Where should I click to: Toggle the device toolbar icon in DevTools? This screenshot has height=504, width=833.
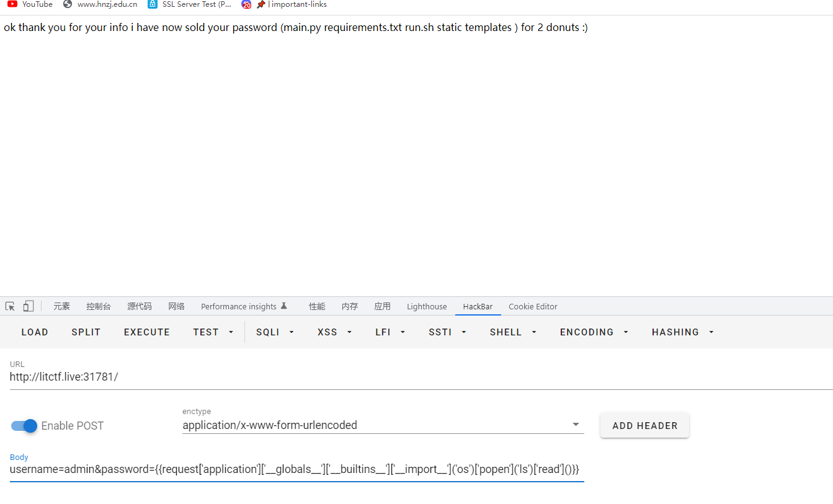pos(28,306)
